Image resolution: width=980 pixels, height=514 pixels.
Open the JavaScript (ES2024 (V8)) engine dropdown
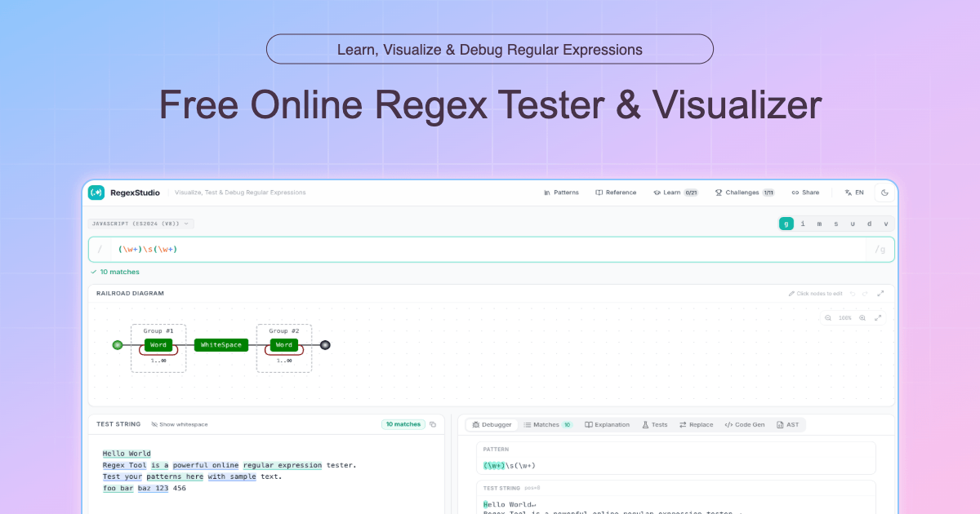point(141,224)
